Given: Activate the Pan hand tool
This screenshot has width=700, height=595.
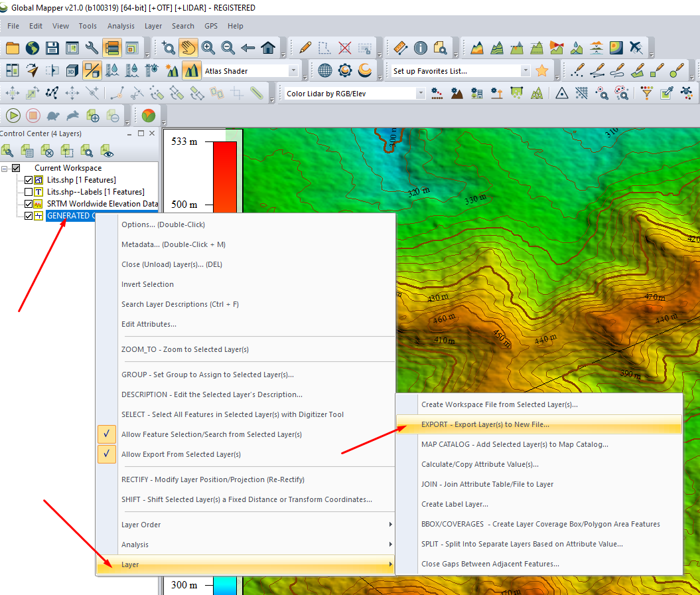Looking at the screenshot, I should 188,48.
